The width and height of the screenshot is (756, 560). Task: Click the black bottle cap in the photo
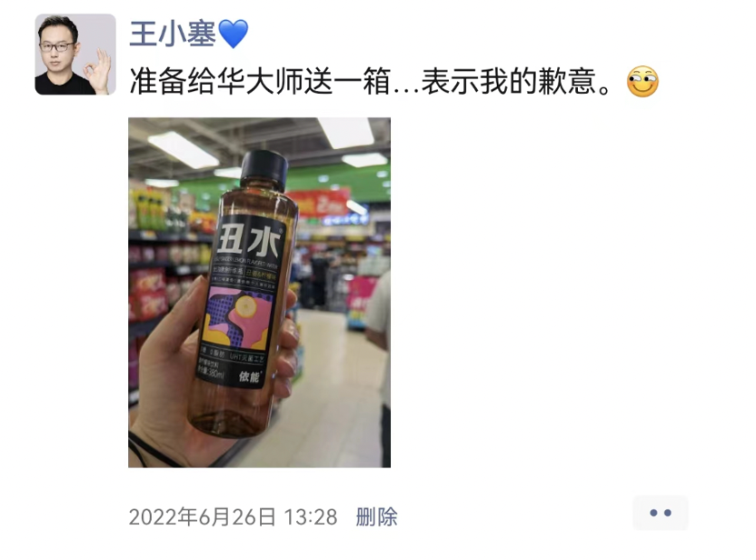[x=264, y=169]
